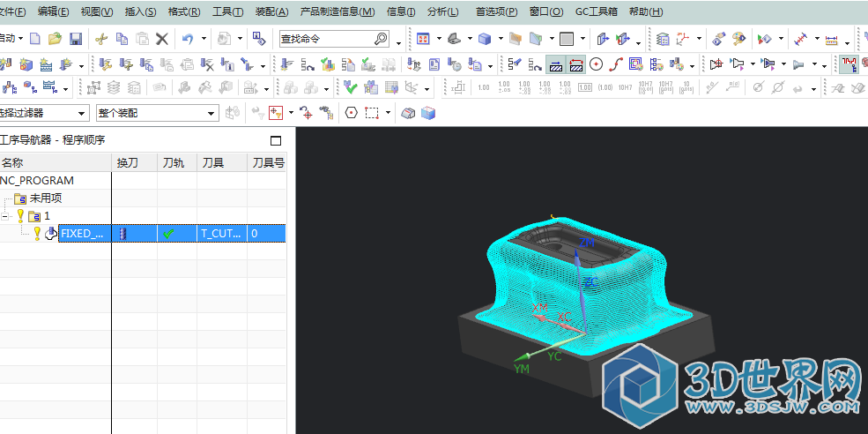The width and height of the screenshot is (868, 434).
Task: Open the 视图(V) menu
Action: [x=97, y=11]
